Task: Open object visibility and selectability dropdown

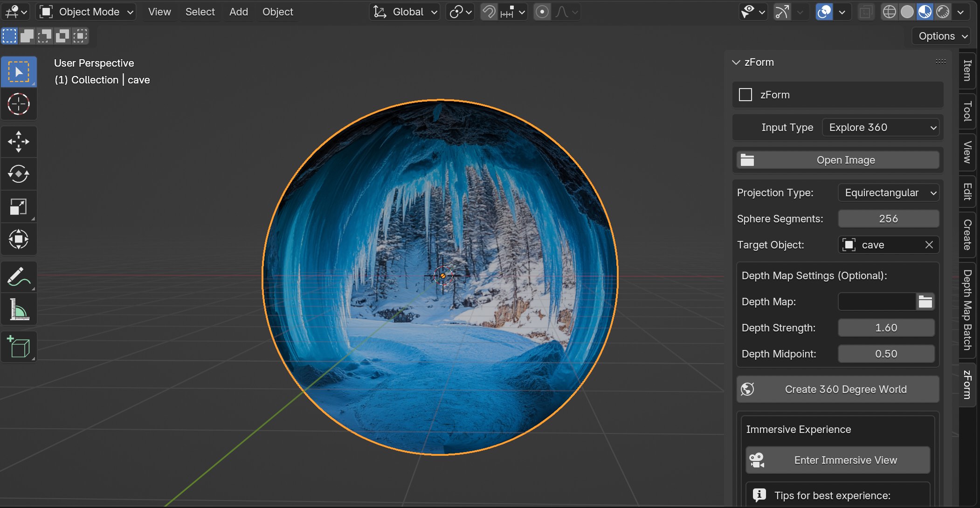Action: [752, 12]
